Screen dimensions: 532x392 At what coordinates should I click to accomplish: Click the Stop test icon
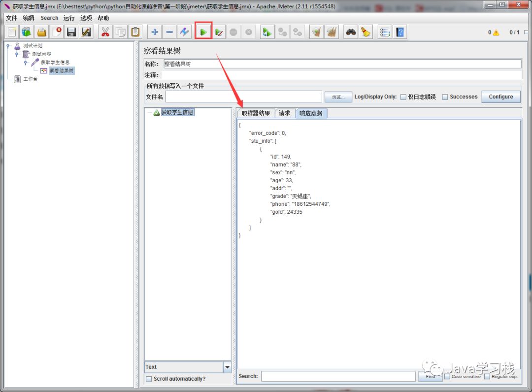[x=233, y=32]
